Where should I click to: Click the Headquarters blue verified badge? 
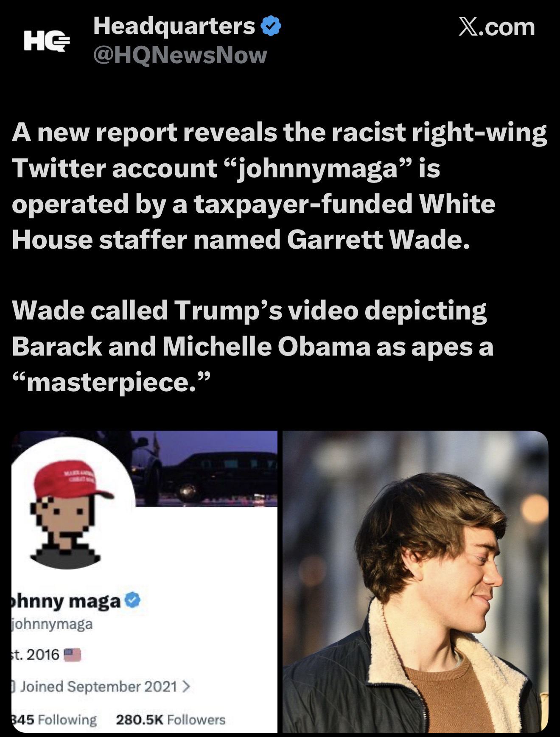pyautogui.click(x=271, y=27)
